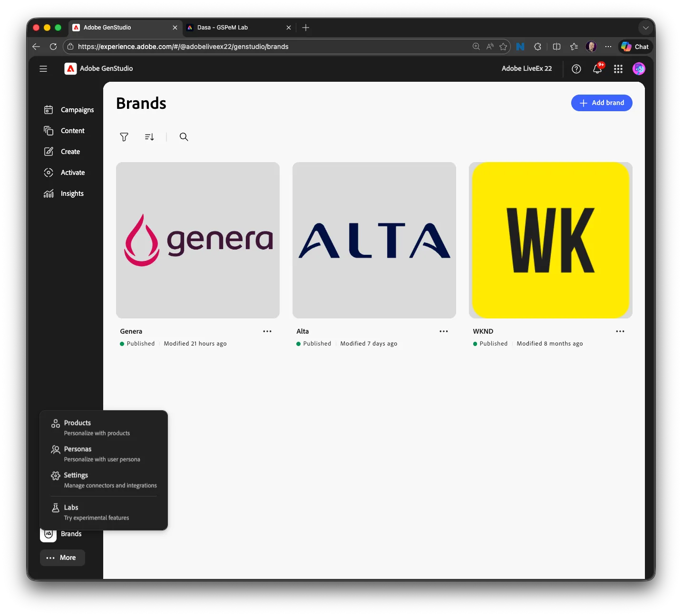Open Labs experimental features

point(104,512)
